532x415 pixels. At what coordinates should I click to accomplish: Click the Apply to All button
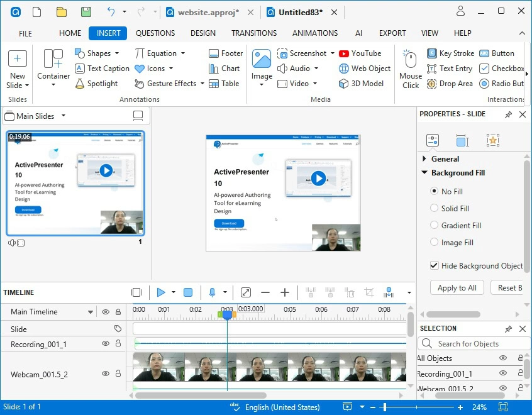pos(457,288)
